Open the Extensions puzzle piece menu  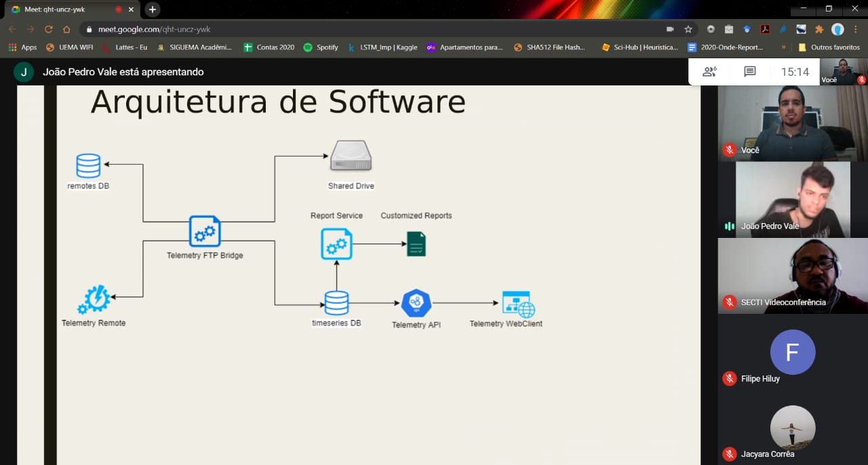pyautogui.click(x=819, y=29)
